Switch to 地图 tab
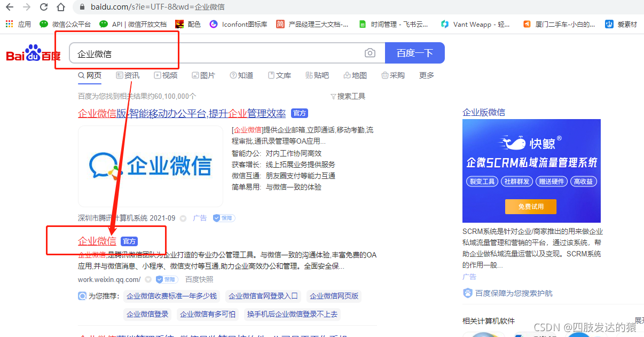This screenshot has width=644, height=337. [x=355, y=75]
